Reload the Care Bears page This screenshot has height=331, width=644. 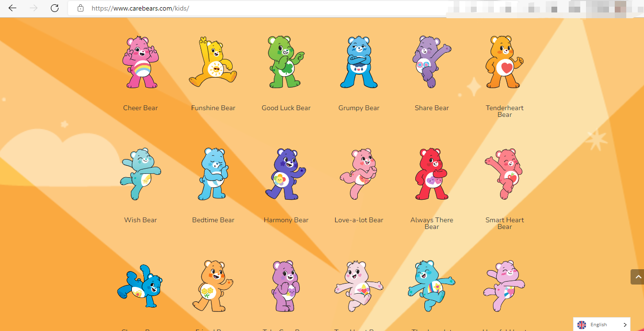[54, 8]
